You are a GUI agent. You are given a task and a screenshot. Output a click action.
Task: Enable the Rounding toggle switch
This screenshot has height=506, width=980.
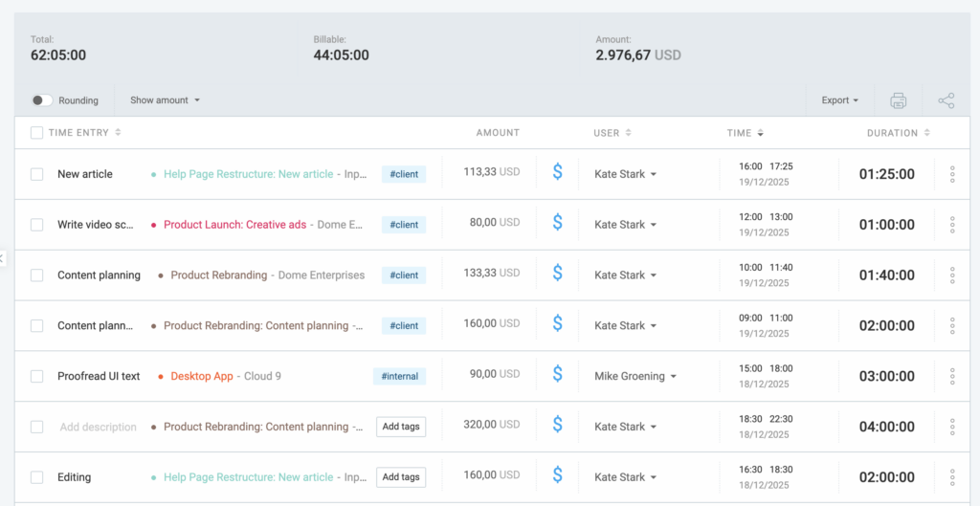42,100
